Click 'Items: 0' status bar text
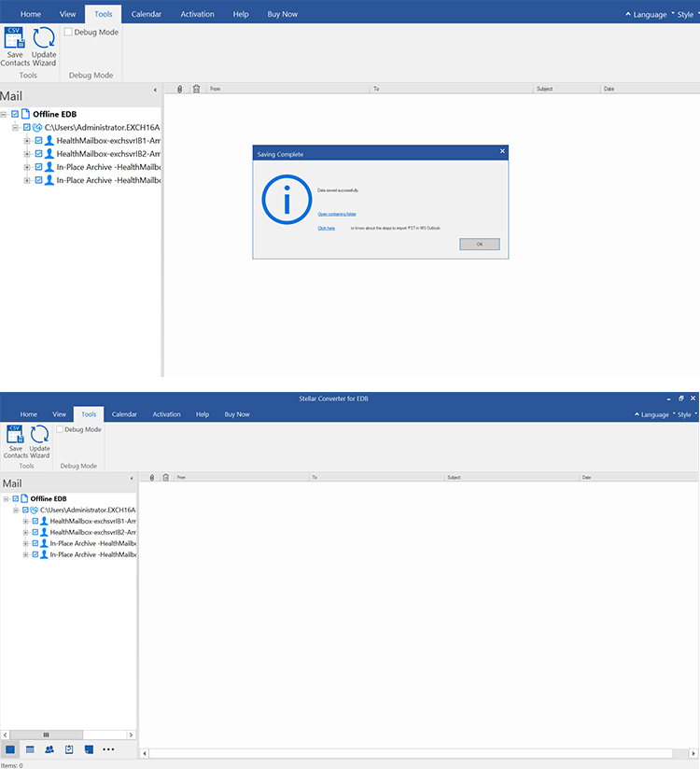700x769 pixels. pos(11,765)
